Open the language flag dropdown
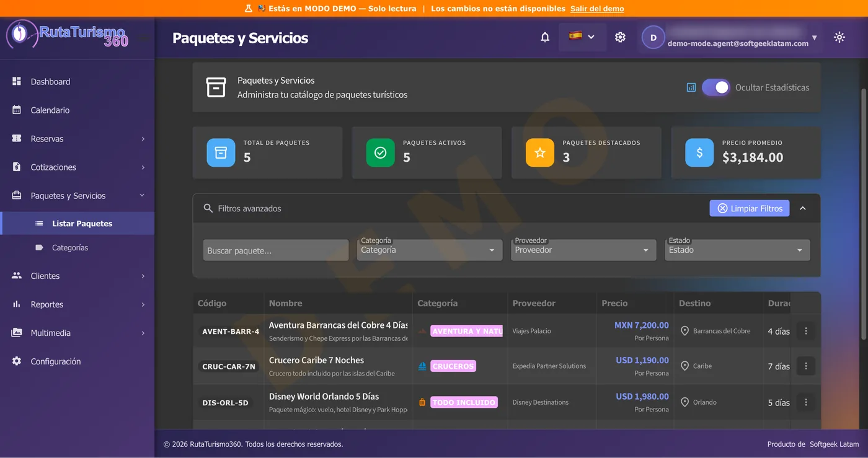This screenshot has height=458, width=868. click(582, 37)
